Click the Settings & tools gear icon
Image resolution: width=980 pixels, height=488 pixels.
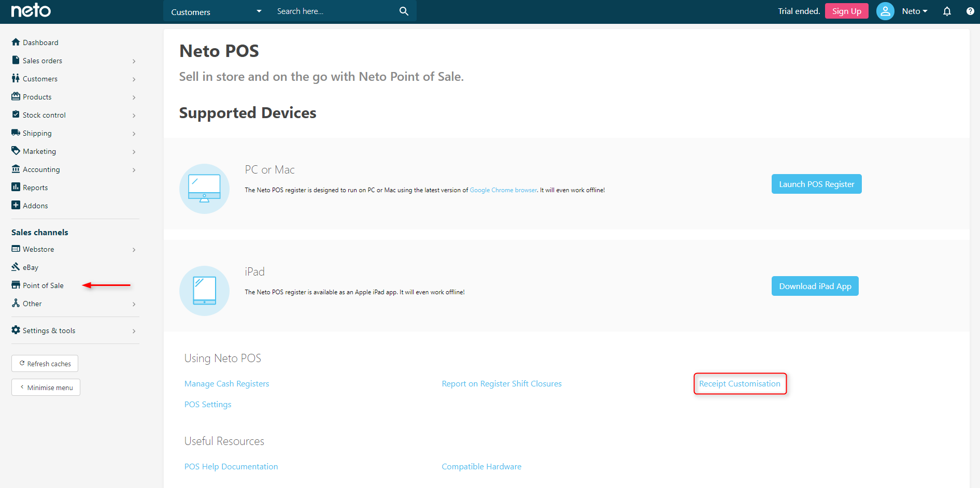click(x=16, y=330)
